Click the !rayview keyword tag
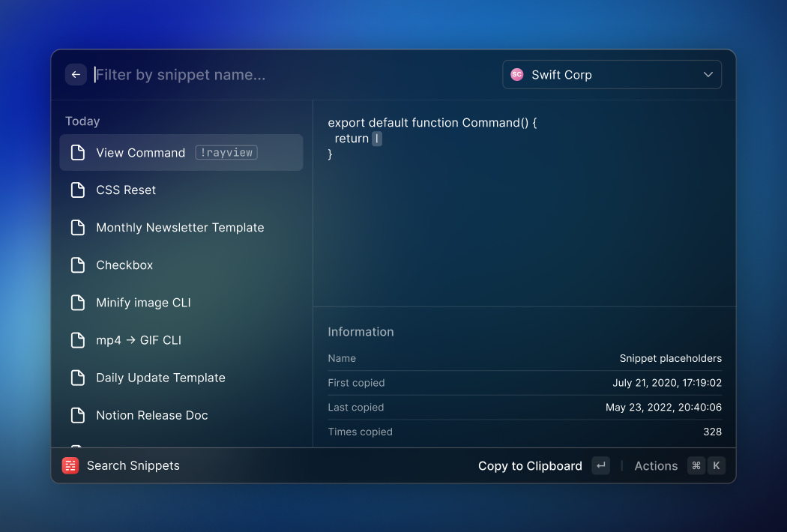The height and width of the screenshot is (532, 787). 226,153
